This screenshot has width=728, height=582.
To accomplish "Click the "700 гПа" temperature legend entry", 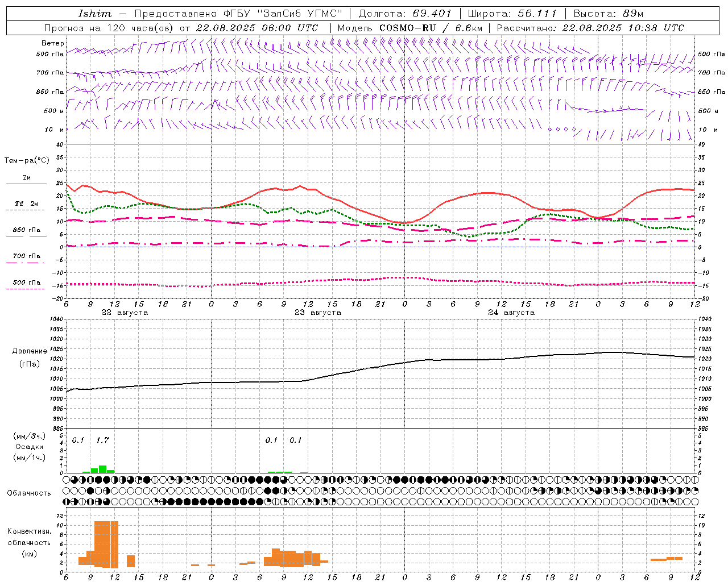I will pyautogui.click(x=26, y=256).
